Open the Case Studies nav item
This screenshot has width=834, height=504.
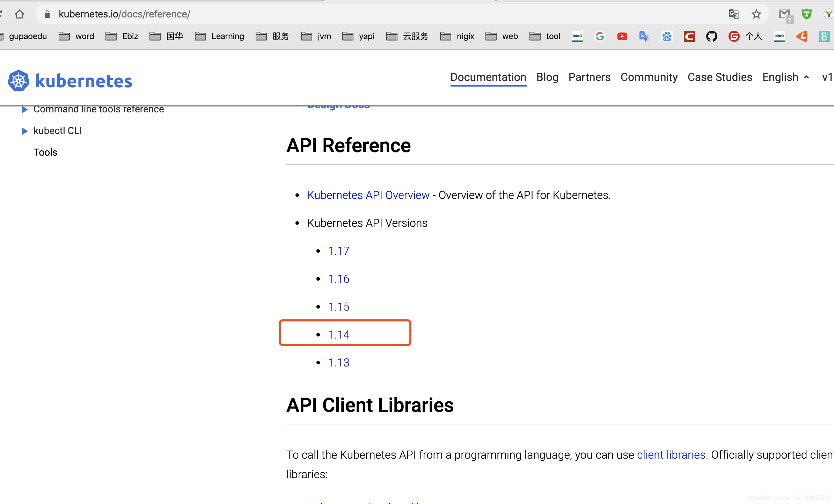(720, 77)
